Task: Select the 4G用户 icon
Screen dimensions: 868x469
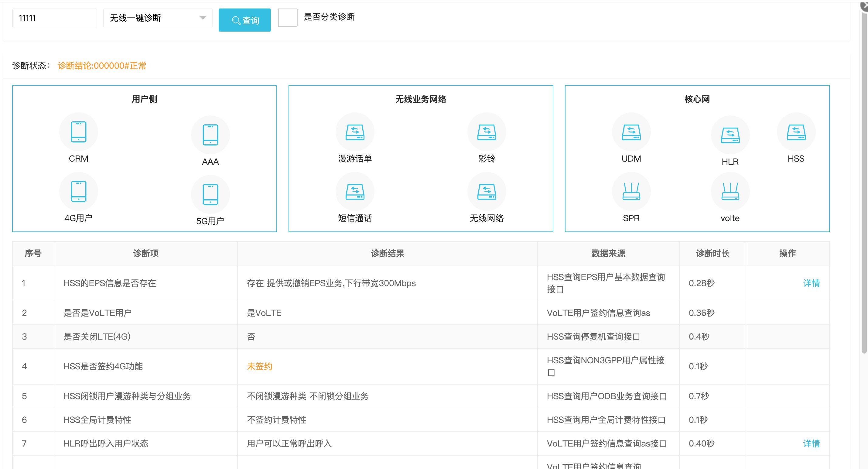Action: click(x=79, y=191)
